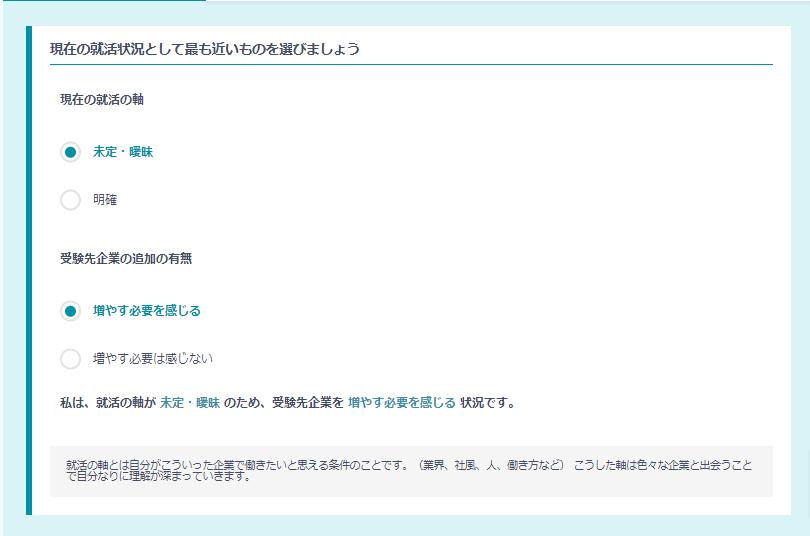Click the highlighted 未定・曖昧 in summary sentence

(190, 403)
